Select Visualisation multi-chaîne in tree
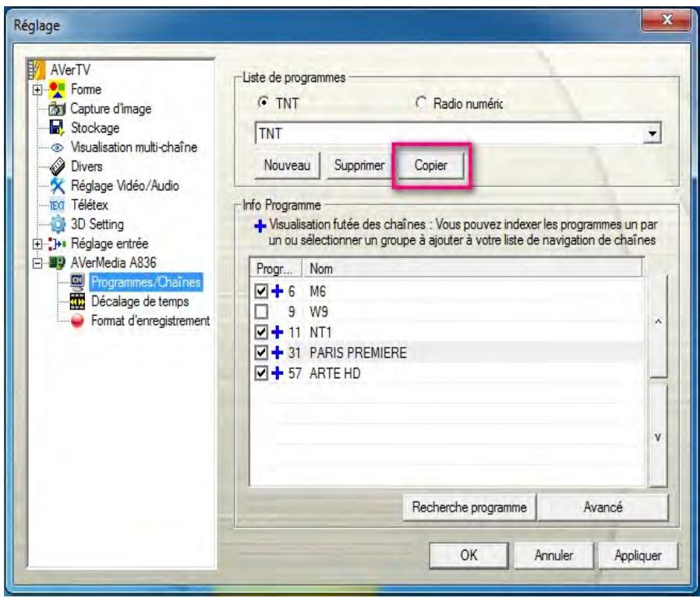The height and width of the screenshot is (598, 700). click(x=134, y=147)
